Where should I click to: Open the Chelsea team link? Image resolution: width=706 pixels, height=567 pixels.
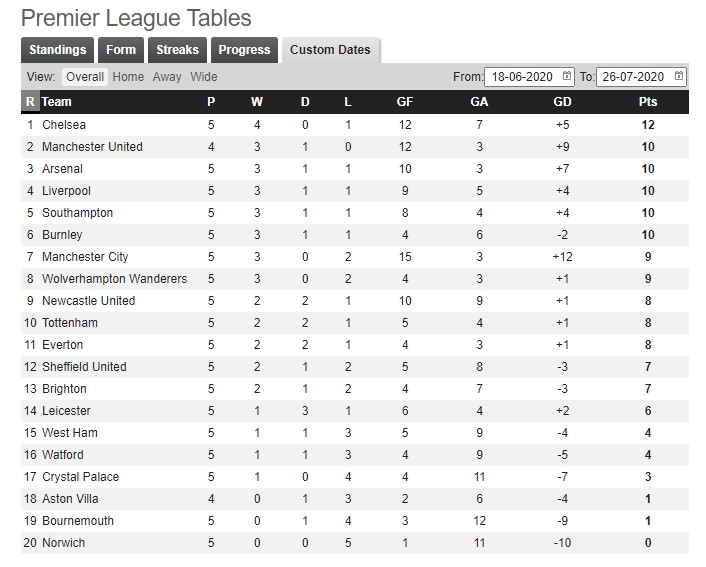point(64,125)
